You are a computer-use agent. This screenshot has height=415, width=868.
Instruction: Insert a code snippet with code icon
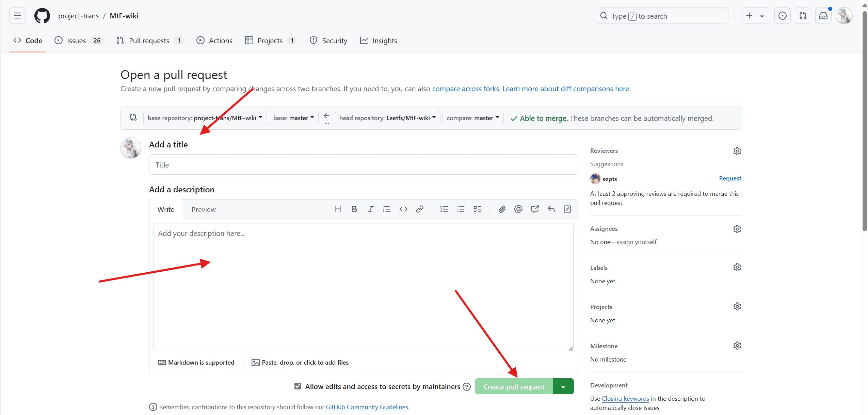click(403, 209)
